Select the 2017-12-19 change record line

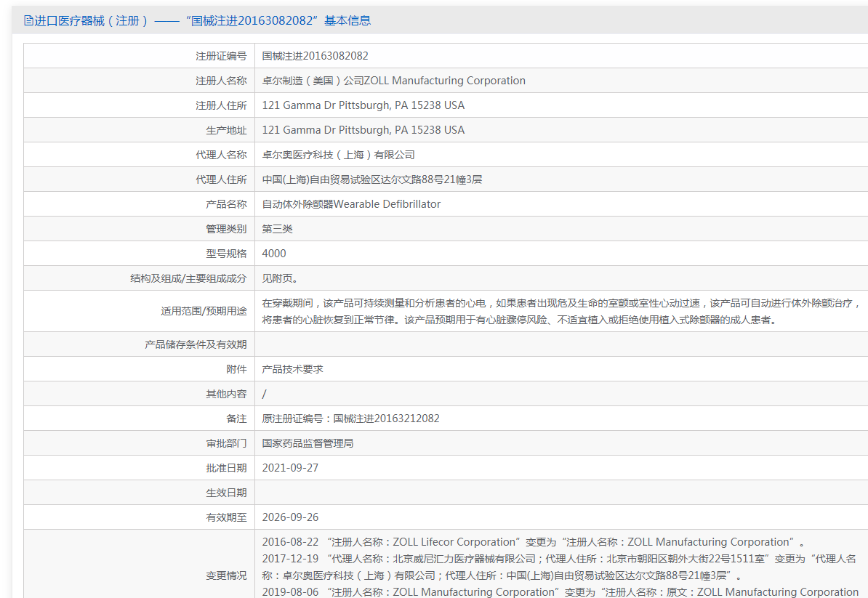[x=559, y=567]
